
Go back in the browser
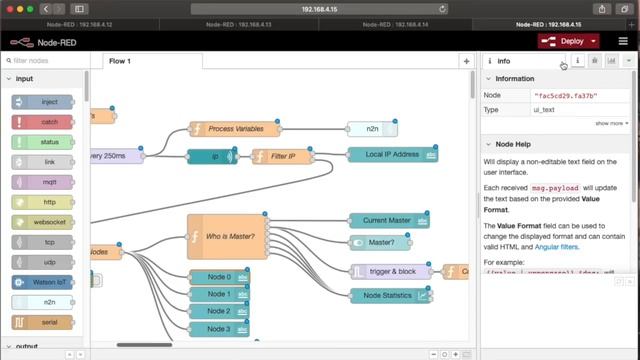point(46,9)
